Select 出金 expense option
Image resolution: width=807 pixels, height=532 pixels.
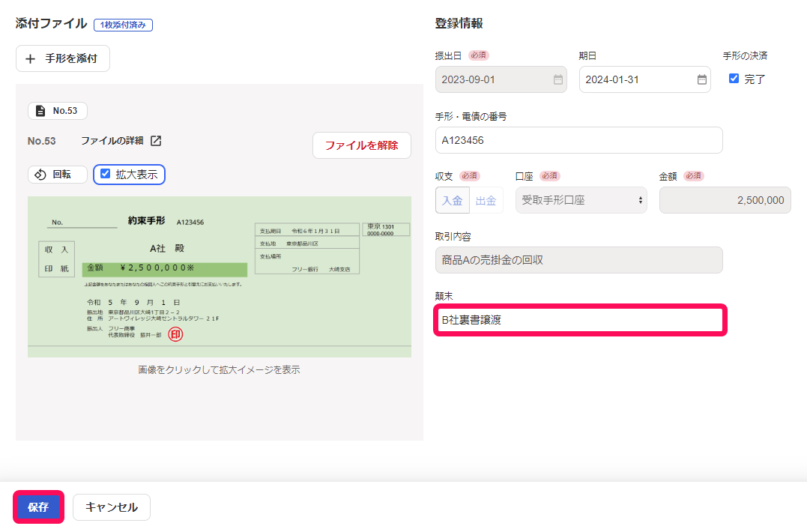[486, 200]
